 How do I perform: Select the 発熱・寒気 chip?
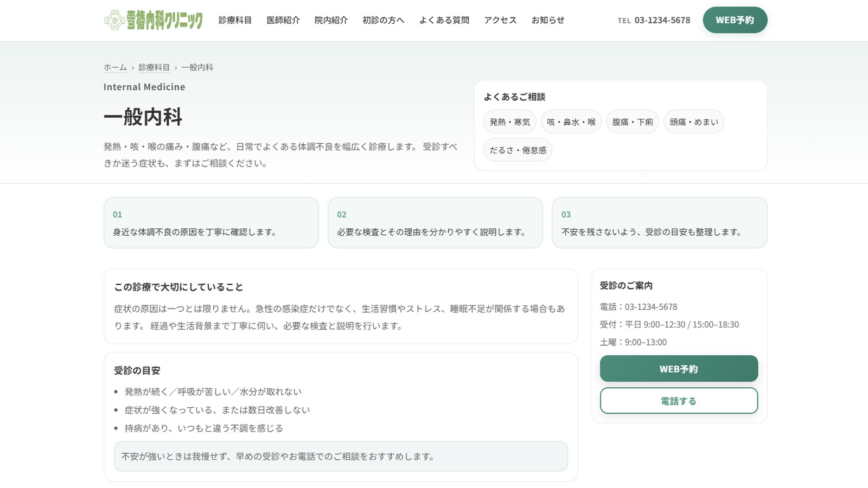point(509,122)
